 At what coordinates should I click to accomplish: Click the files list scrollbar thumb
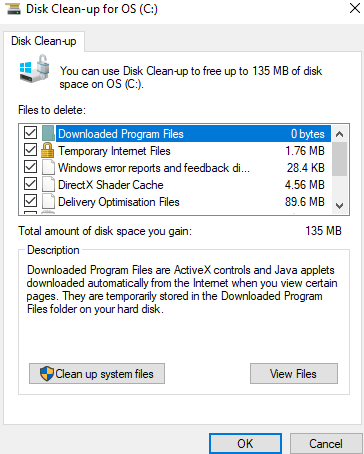coord(340,159)
